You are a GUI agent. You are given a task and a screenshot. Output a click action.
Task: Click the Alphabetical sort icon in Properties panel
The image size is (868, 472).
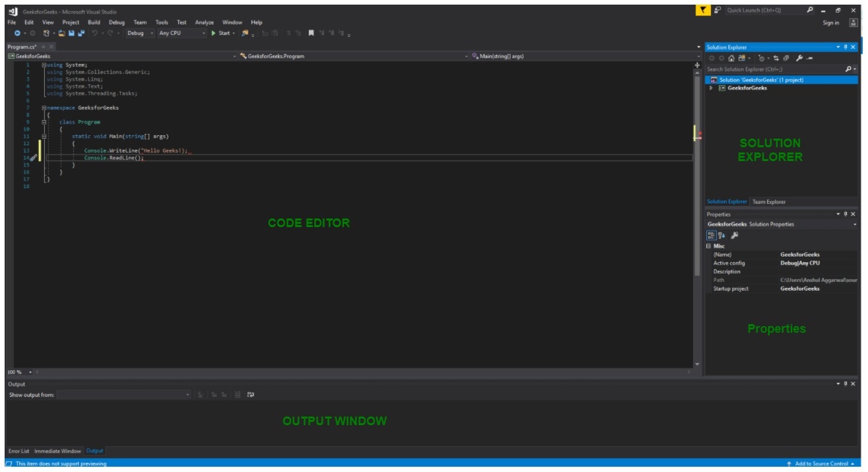721,235
